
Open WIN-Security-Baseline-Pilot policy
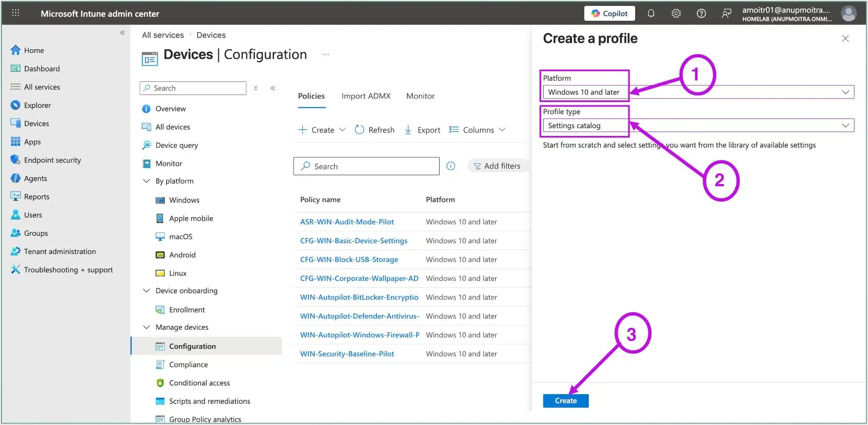click(347, 354)
